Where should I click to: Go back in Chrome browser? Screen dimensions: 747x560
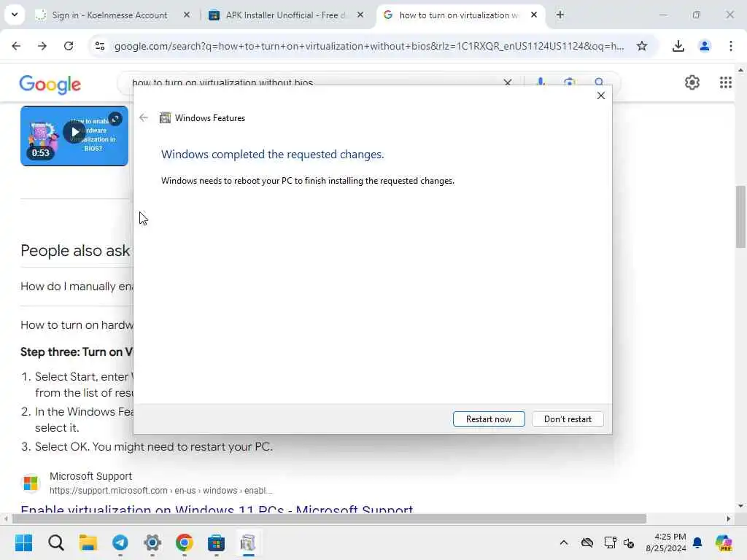[16, 46]
